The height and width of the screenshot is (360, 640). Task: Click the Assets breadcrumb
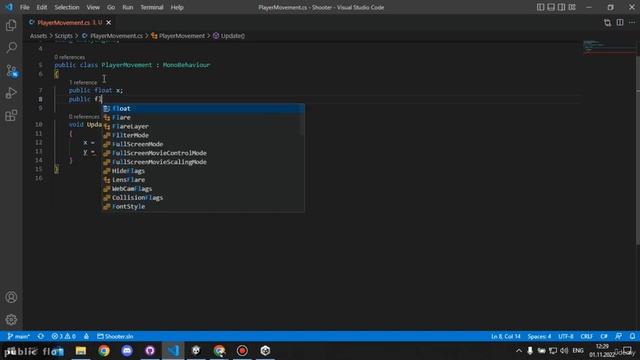pyautogui.click(x=38, y=36)
